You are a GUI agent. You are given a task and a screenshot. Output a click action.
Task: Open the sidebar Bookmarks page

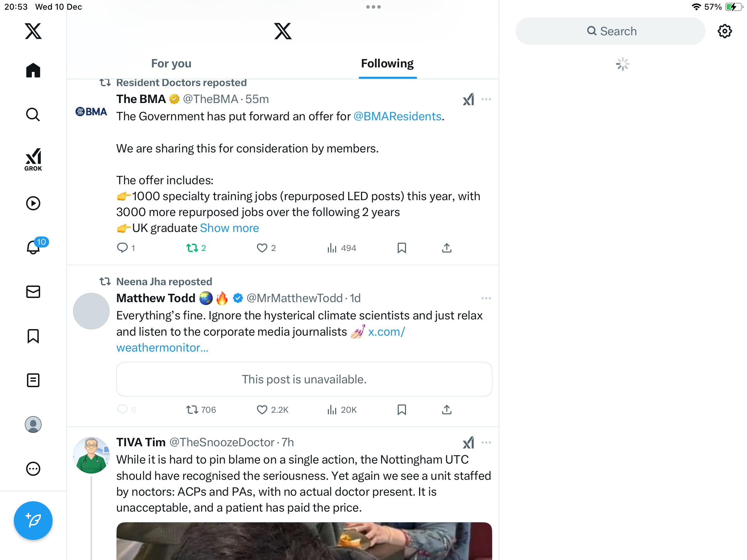click(x=33, y=336)
